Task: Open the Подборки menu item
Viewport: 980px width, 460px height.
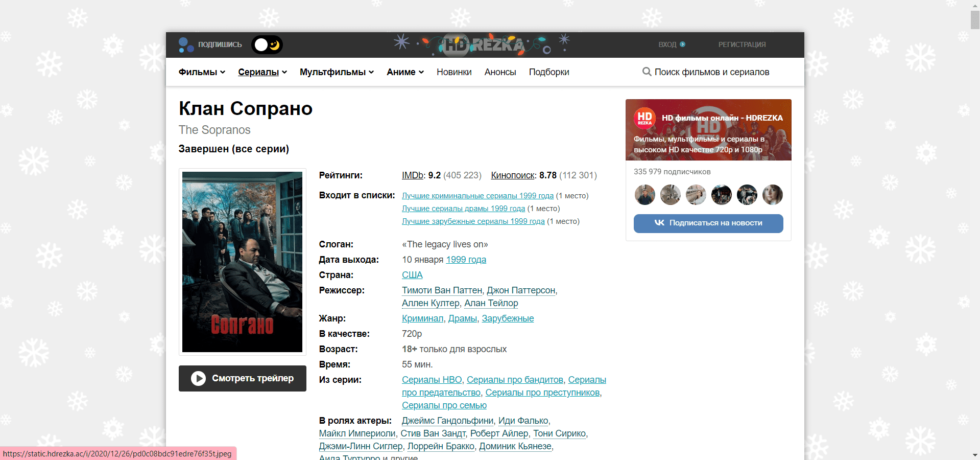Action: coord(549,72)
